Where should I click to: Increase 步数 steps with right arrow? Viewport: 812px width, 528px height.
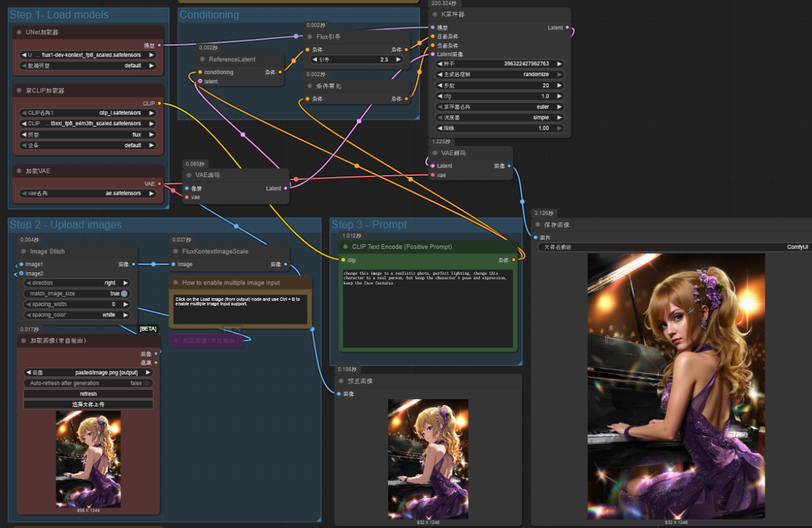pos(559,85)
